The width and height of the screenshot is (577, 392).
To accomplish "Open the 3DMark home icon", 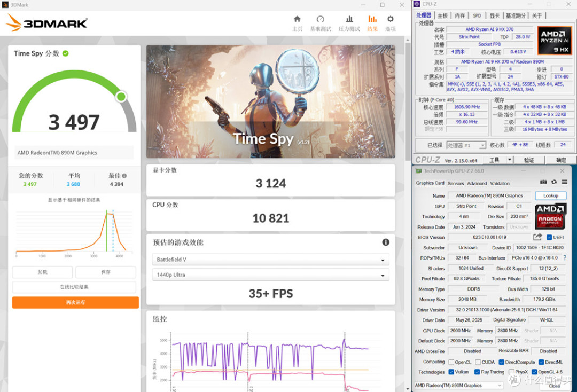I will (x=297, y=19).
